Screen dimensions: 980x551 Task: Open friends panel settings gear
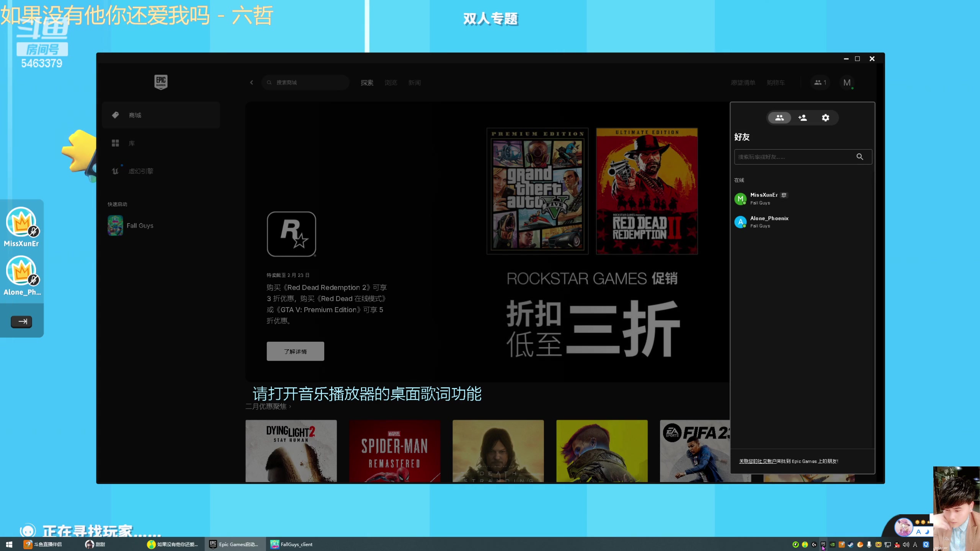click(826, 118)
